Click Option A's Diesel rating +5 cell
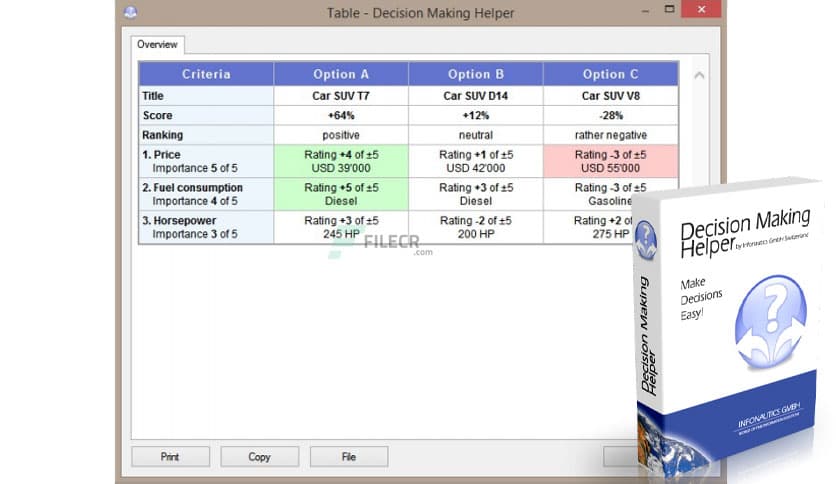Screen dimensions: 836x484 (x=341, y=195)
